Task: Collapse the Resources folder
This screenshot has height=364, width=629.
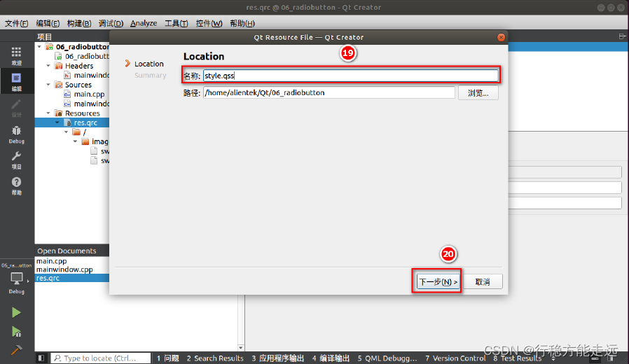Action: pos(48,113)
